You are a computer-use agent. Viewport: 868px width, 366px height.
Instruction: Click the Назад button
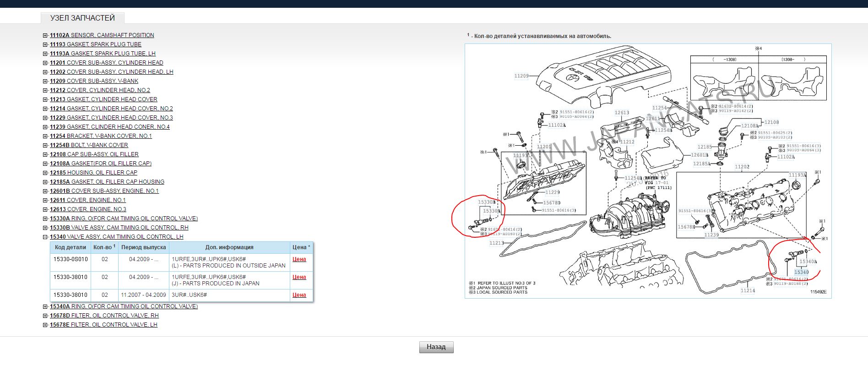click(436, 347)
